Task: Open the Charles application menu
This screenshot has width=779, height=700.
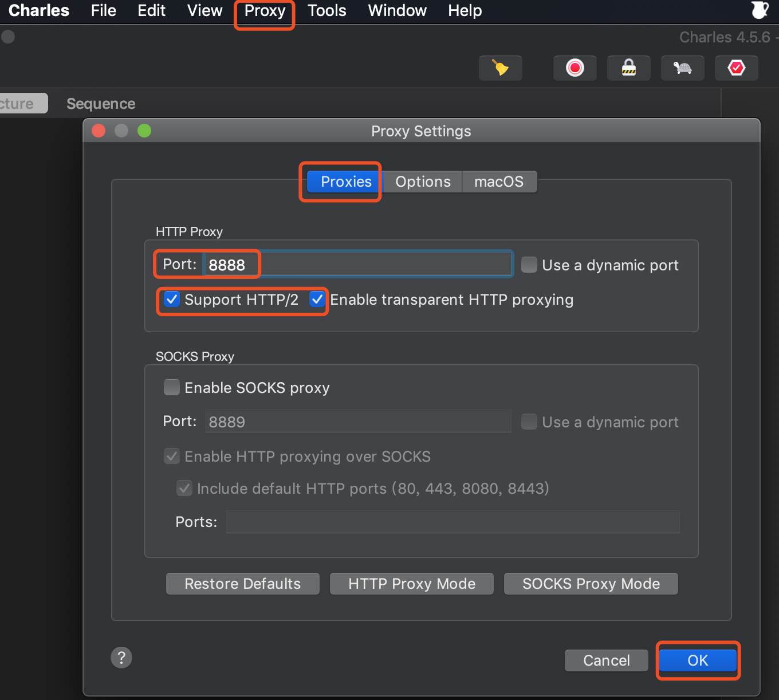Action: tap(39, 10)
